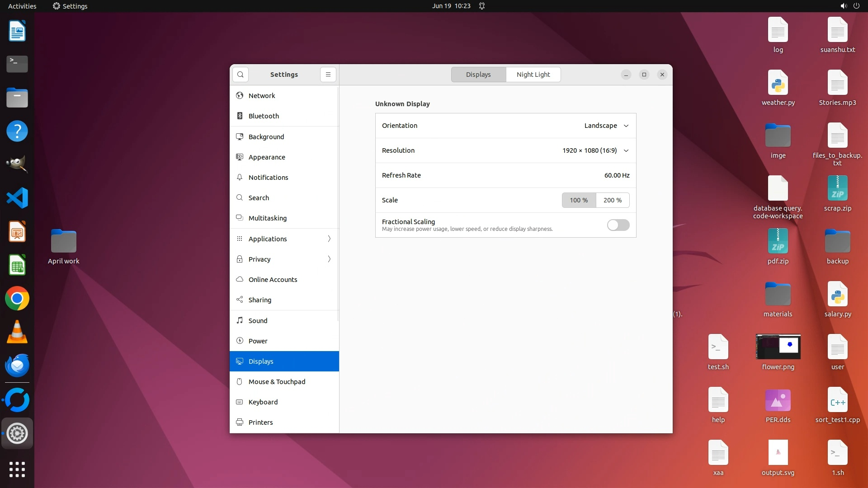Viewport: 868px width, 488px height.
Task: Click the search icon in Settings header
Action: coord(241,75)
